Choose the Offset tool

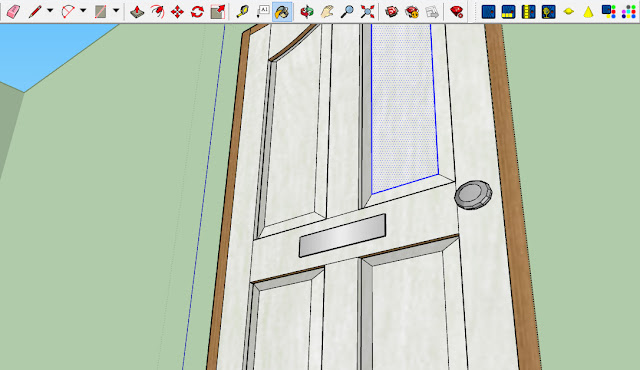(157, 11)
